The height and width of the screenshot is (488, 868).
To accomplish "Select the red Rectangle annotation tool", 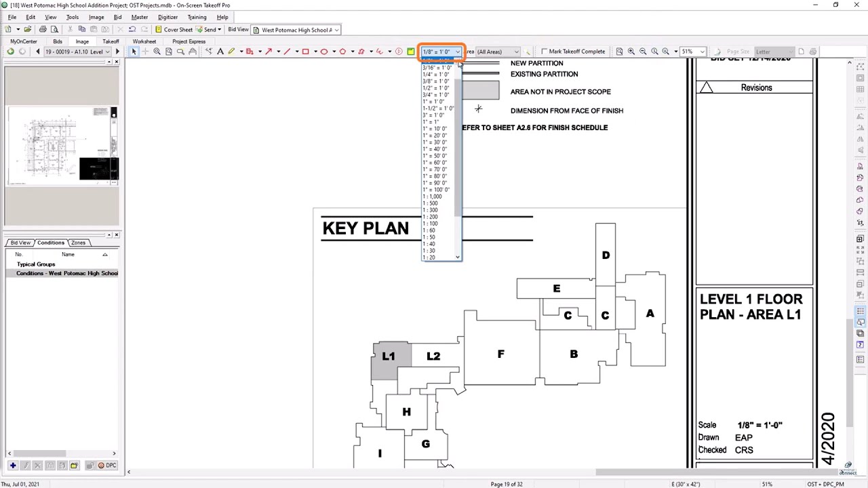I will (305, 52).
